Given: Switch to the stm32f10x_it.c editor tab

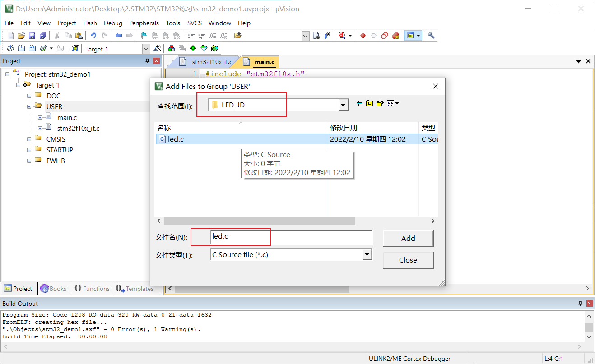Looking at the screenshot, I should [x=207, y=62].
